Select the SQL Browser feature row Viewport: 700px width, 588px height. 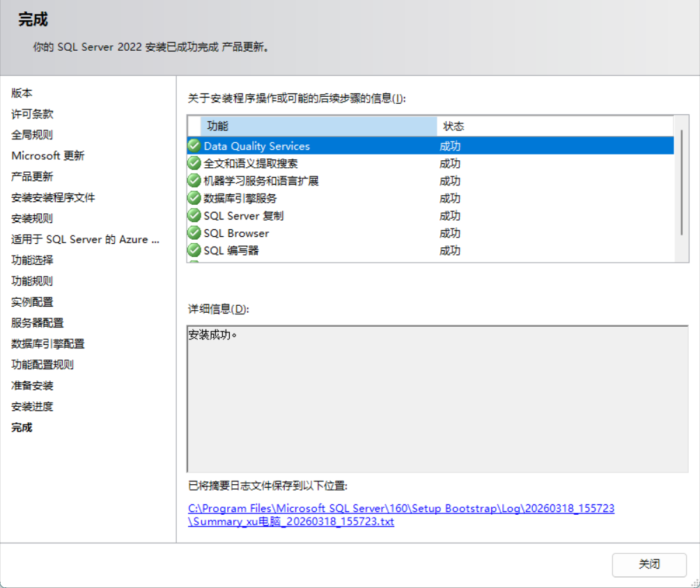(430, 233)
